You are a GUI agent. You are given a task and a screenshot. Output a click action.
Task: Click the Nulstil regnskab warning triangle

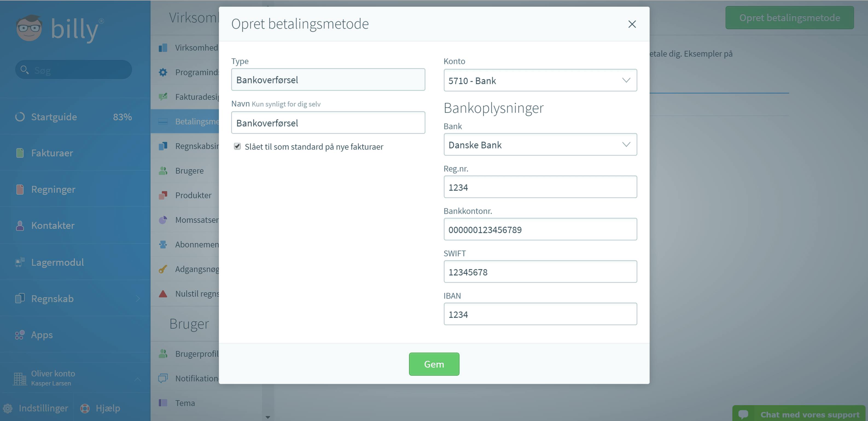coord(163,294)
